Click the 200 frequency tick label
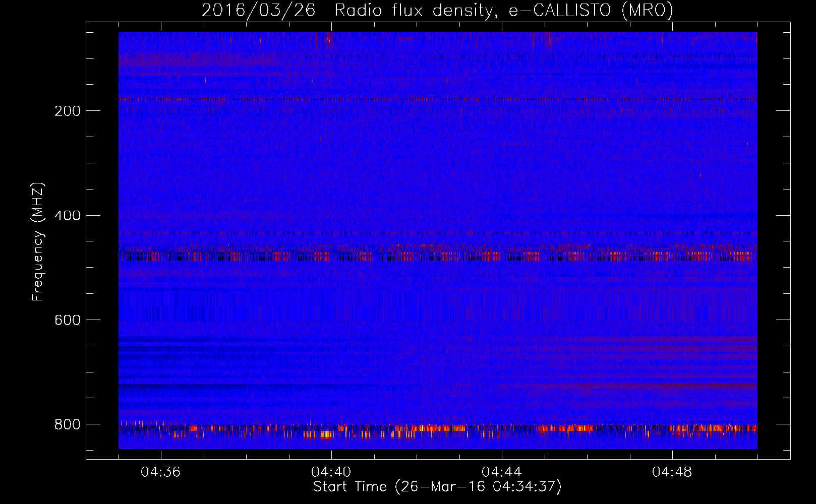 tap(68, 111)
